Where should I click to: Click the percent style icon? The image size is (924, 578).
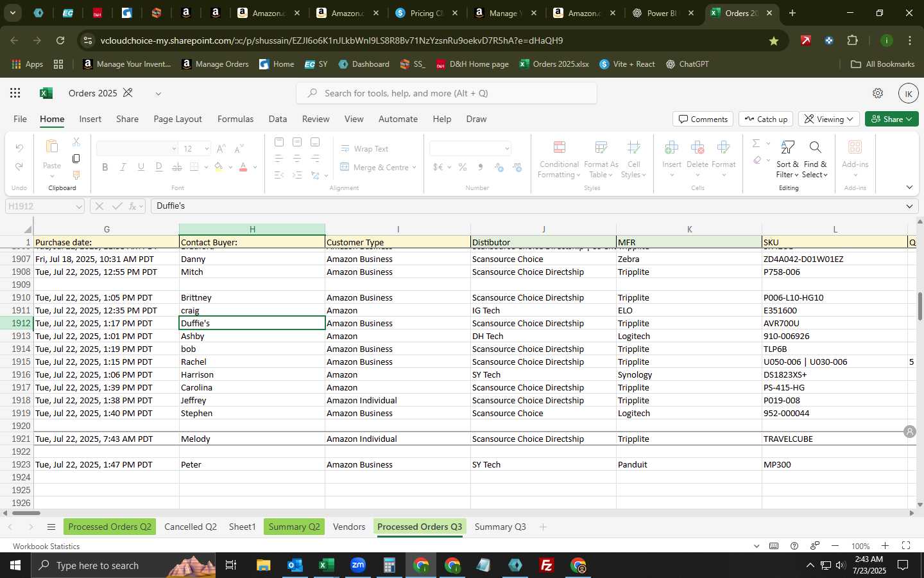[x=462, y=167]
